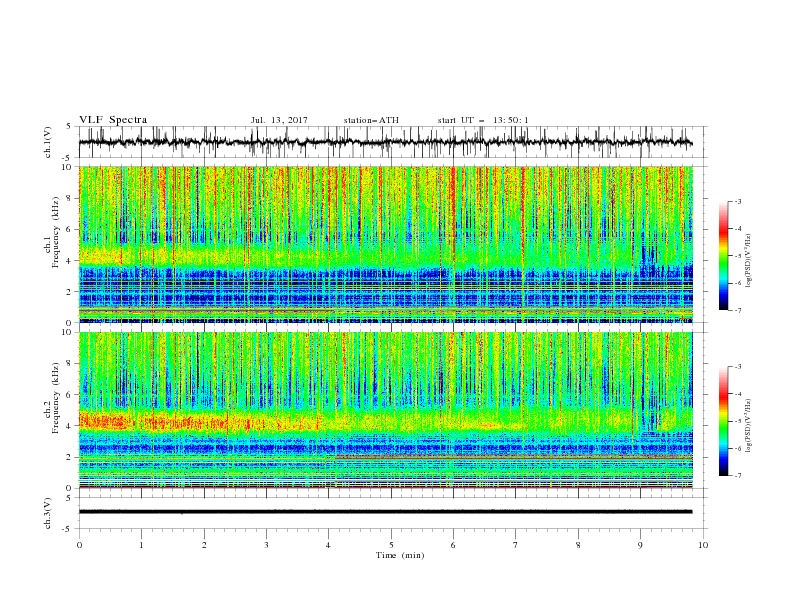Click the time axis tick label '8'

(578, 545)
